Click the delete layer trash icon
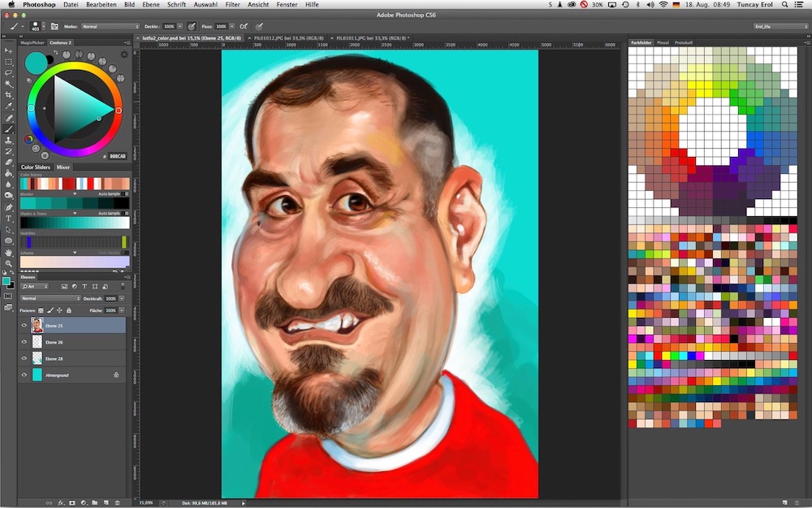 [x=118, y=502]
